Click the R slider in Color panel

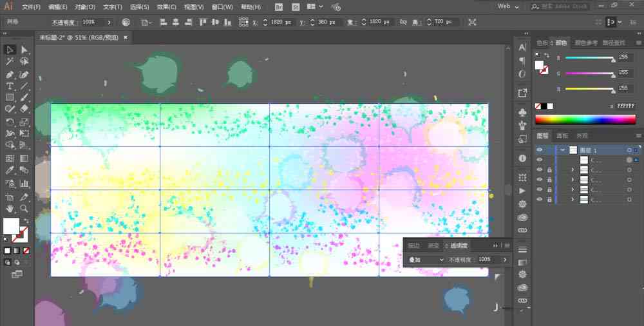pos(589,58)
